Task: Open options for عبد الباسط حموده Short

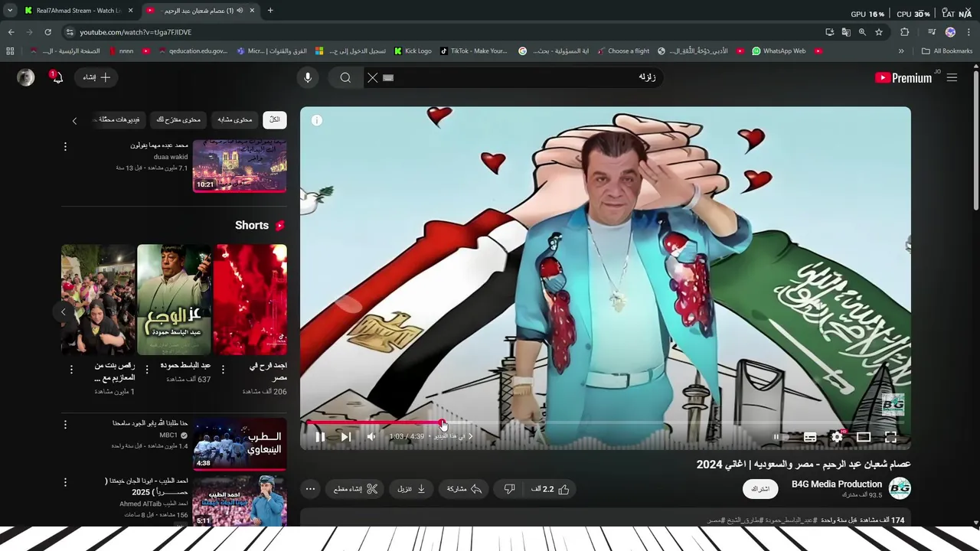Action: tap(147, 370)
